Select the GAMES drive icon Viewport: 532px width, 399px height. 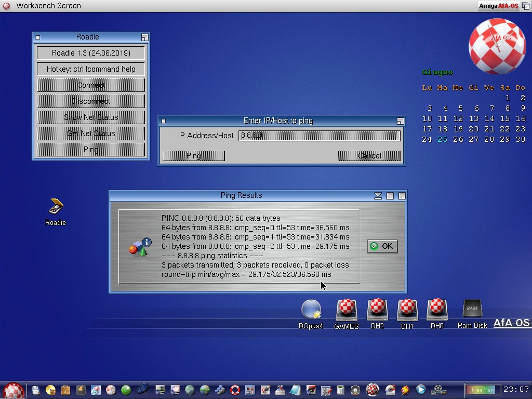pyautogui.click(x=346, y=310)
